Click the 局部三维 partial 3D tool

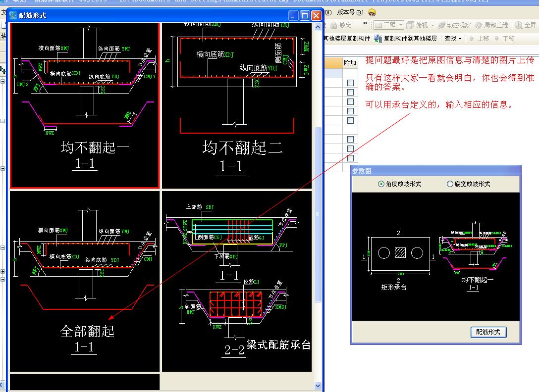(491, 25)
